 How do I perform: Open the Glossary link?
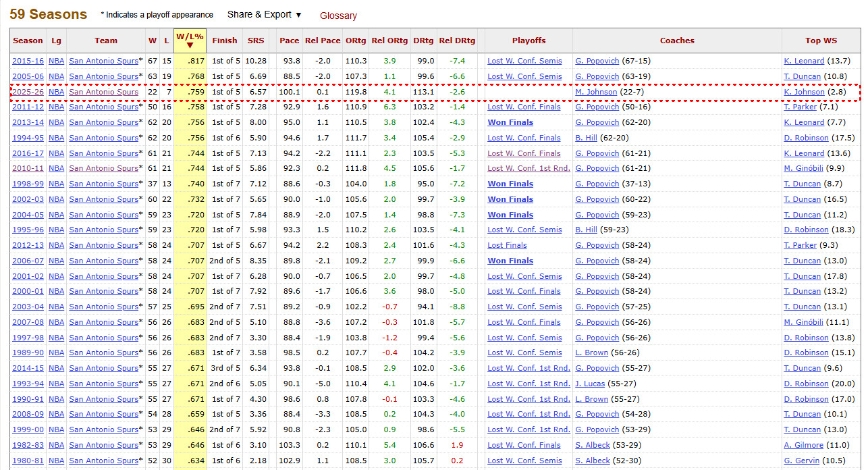[338, 16]
